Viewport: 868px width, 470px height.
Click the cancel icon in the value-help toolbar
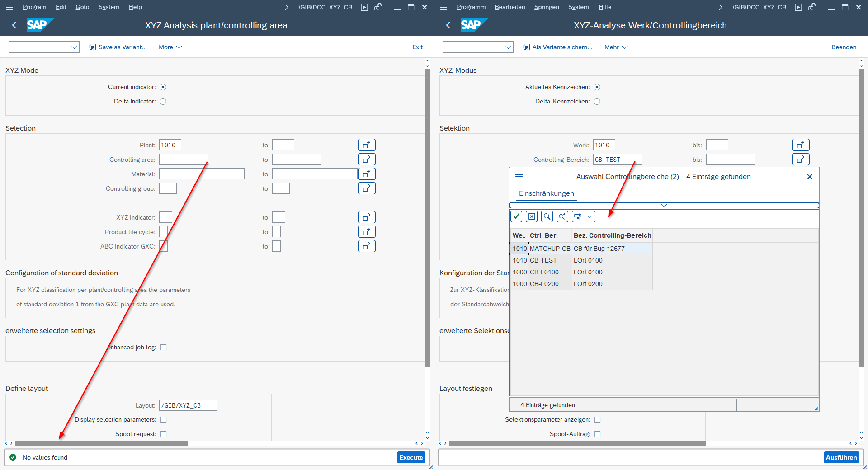tap(532, 216)
